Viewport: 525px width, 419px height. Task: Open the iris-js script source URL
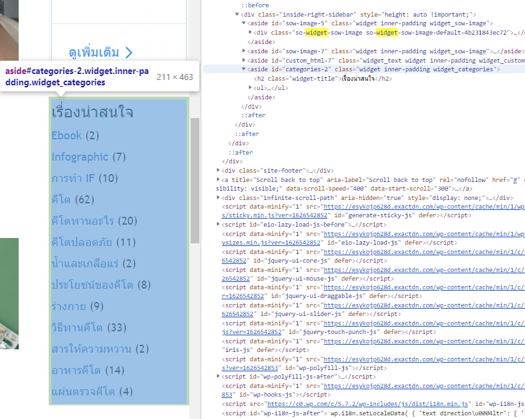pos(424,341)
